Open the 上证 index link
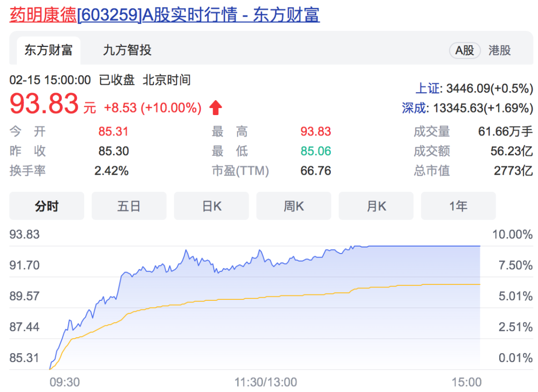Image resolution: width=538 pixels, height=392 pixels. point(428,89)
